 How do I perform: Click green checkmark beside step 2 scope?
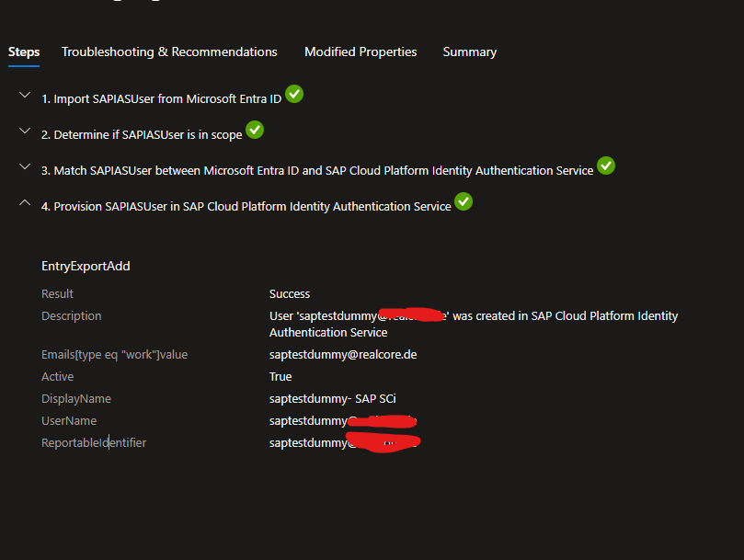[x=255, y=130]
